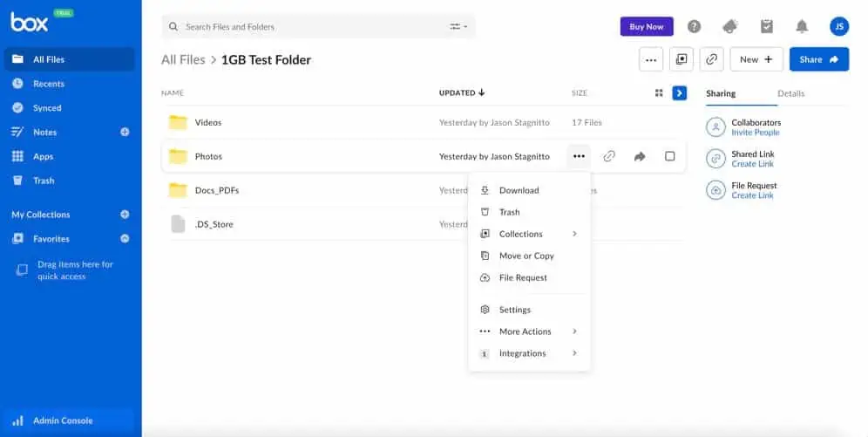The image size is (868, 437).
Task: Click the copy shared link icon in toolbar
Action: coord(712,59)
